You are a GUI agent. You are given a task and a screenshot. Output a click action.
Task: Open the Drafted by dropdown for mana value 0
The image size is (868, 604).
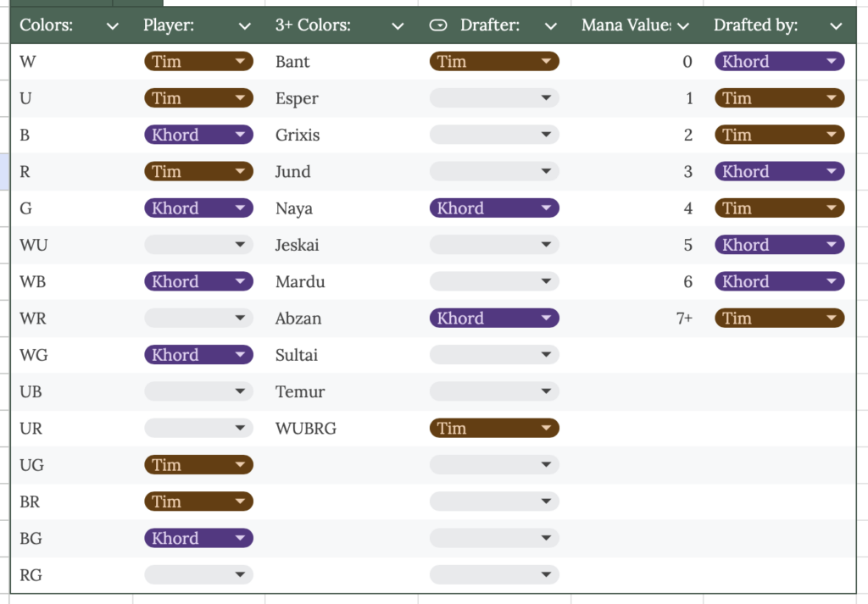832,62
